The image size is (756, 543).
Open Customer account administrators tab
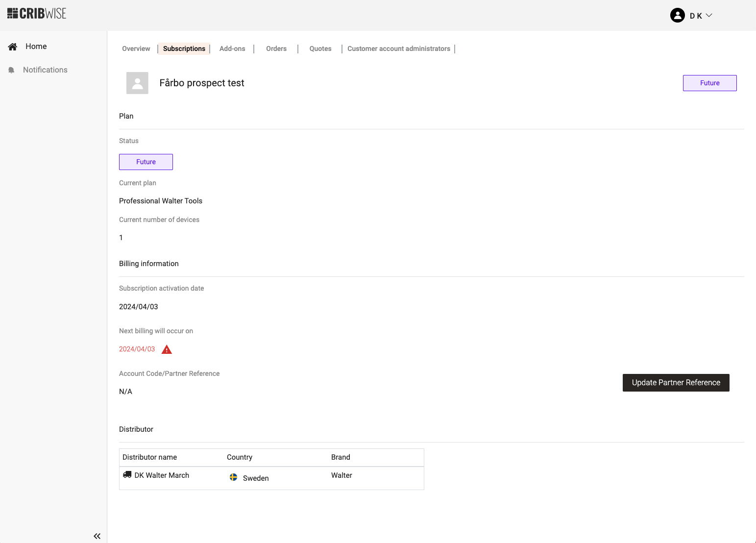point(399,49)
